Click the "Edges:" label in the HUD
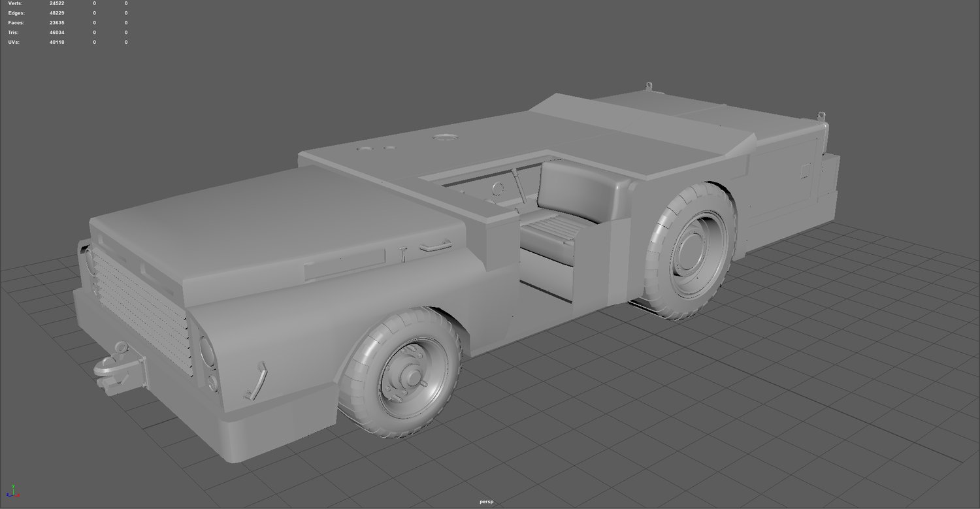This screenshot has width=980, height=509. pyautogui.click(x=16, y=13)
